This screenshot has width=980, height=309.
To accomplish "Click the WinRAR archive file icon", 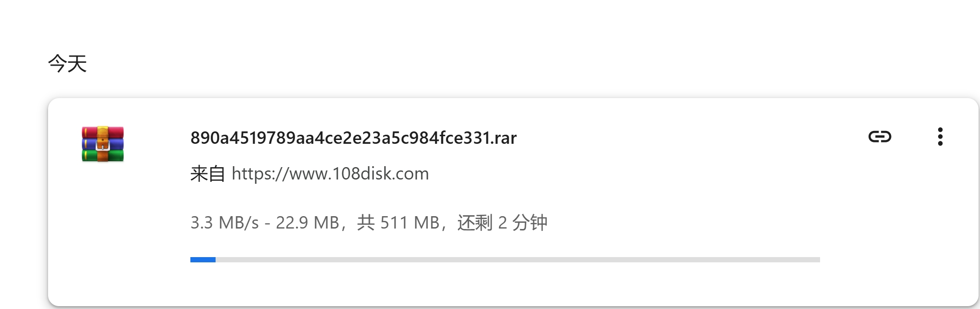I will click(x=103, y=144).
